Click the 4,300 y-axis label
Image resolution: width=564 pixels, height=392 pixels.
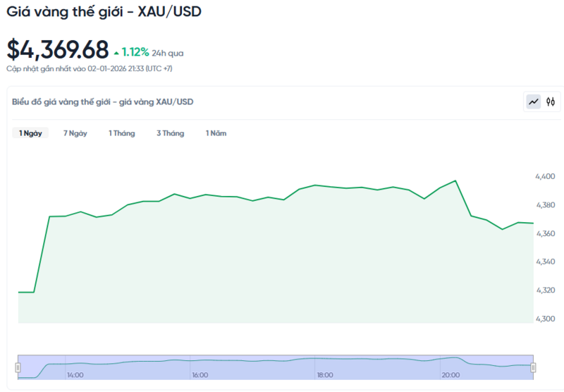point(544,319)
